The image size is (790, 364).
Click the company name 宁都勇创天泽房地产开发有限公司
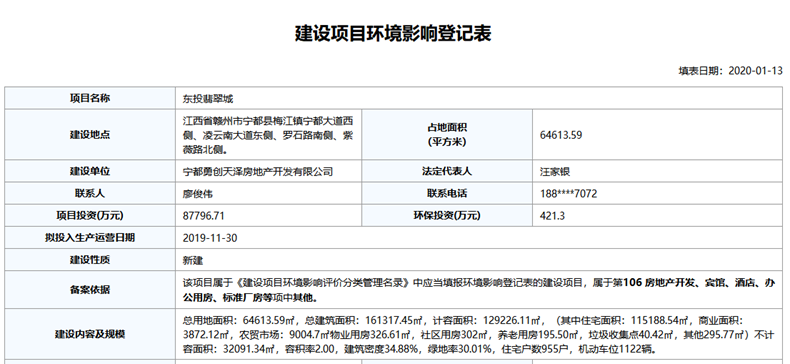(x=257, y=171)
